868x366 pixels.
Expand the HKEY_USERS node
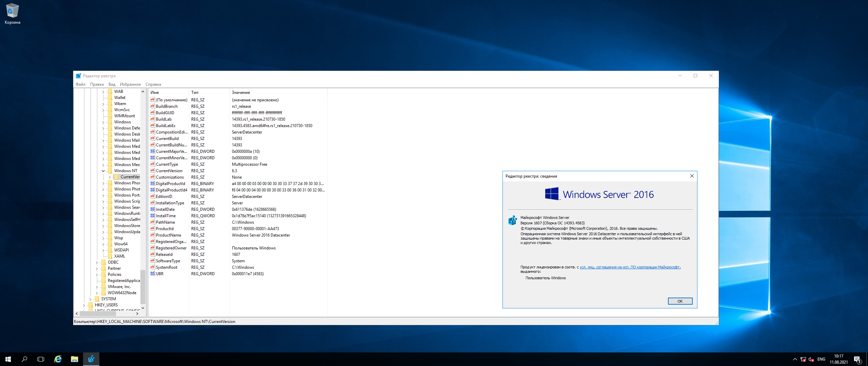click(84, 305)
